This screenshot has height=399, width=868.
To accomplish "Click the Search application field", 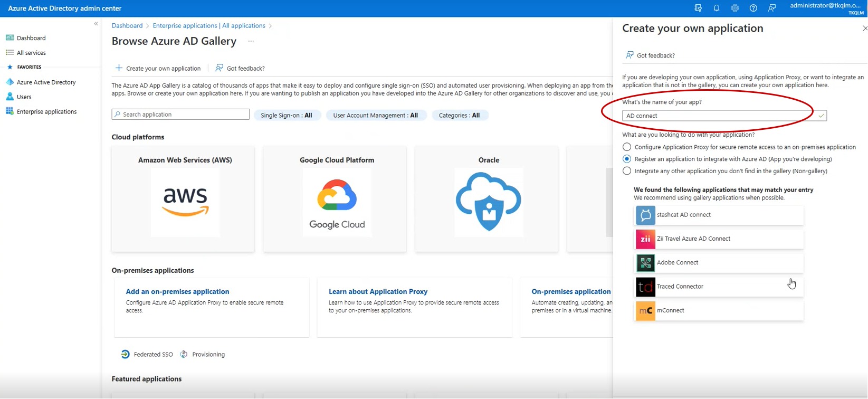I will click(180, 115).
